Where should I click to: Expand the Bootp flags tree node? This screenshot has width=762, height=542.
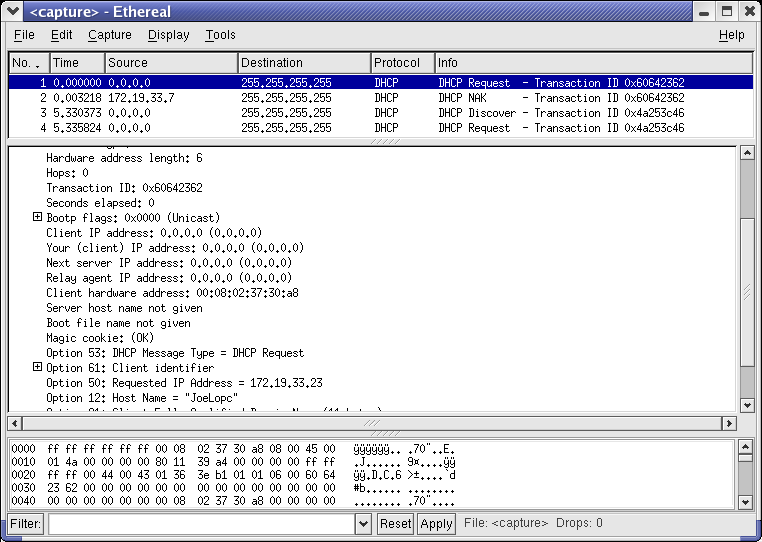point(38,218)
